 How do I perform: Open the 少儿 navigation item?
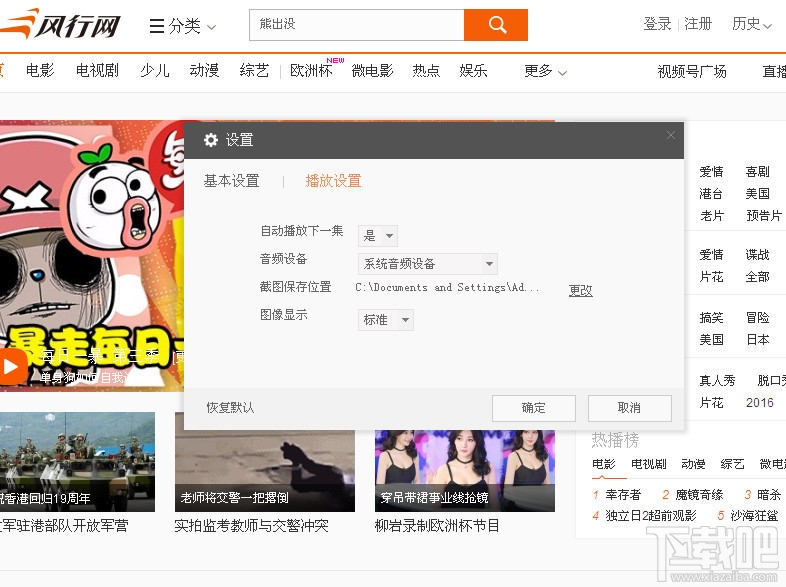tap(154, 70)
